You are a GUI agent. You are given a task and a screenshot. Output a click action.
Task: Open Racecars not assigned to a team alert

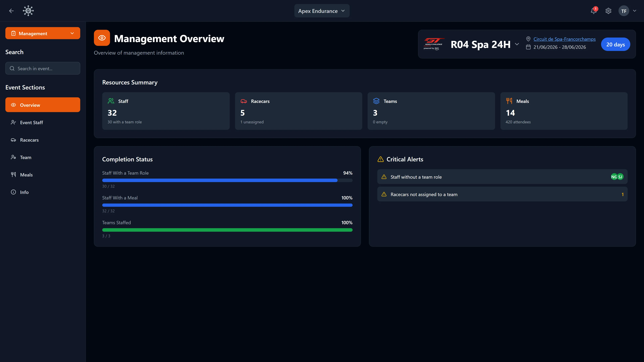click(502, 194)
